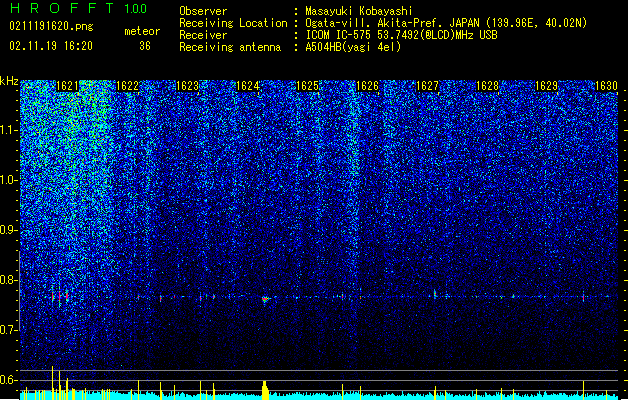Viewport: 629px width, 400px height.
Task: Click the 1630 time marker
Action: coord(606,86)
